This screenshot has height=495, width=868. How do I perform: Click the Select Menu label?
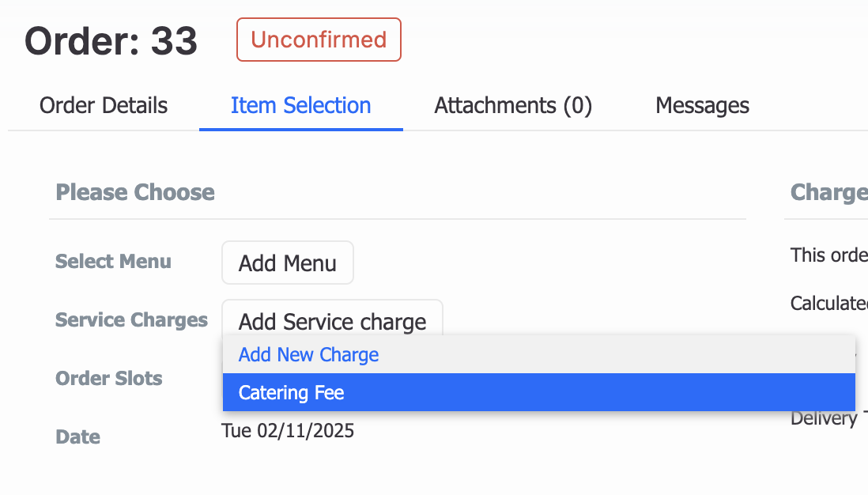click(x=113, y=261)
